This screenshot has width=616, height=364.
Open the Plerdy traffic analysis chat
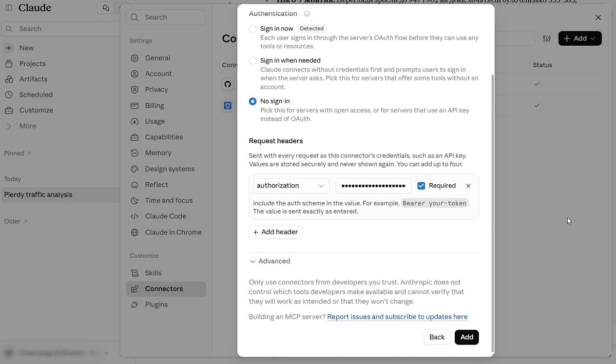tap(60, 195)
